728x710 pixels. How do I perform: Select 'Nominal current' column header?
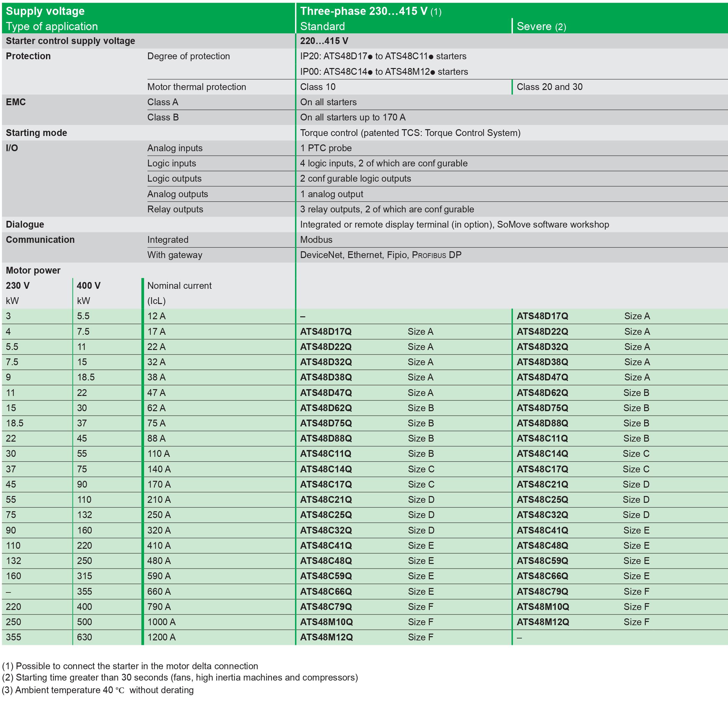[x=179, y=286]
